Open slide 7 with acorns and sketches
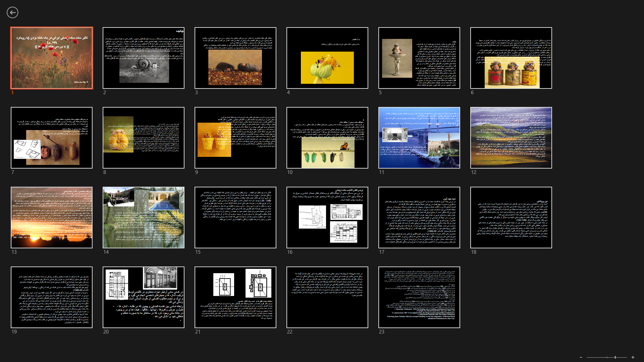 pos(52,138)
